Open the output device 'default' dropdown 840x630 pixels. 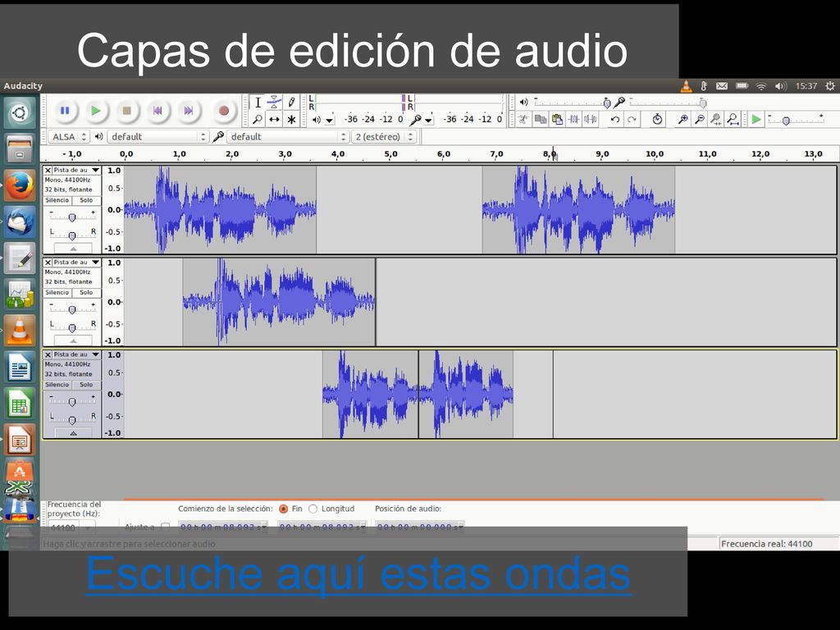click(x=157, y=137)
